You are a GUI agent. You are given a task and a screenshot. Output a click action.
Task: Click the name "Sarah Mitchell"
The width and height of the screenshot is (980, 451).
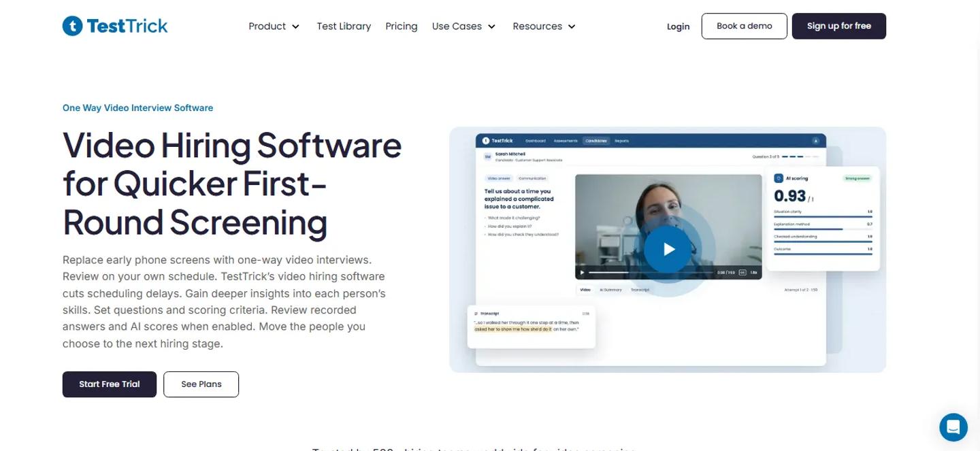pyautogui.click(x=510, y=154)
